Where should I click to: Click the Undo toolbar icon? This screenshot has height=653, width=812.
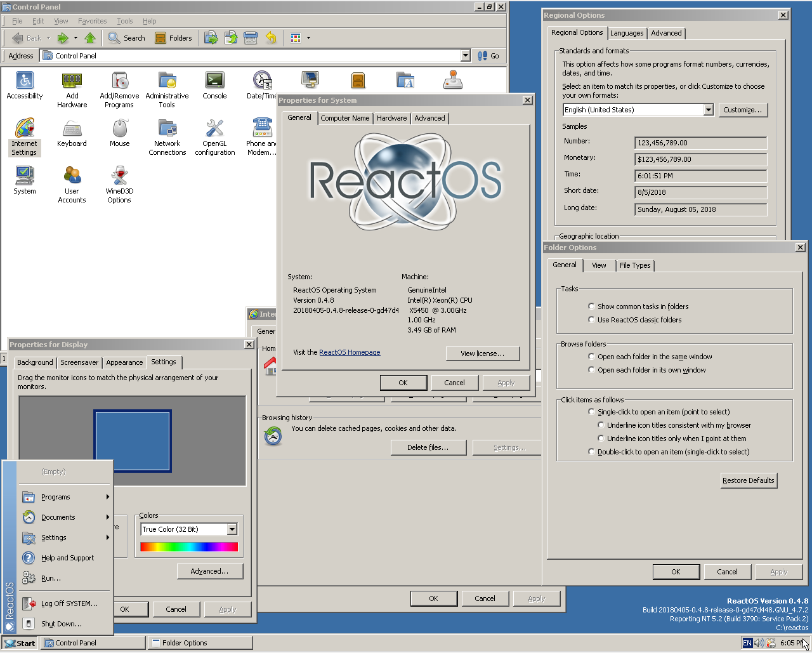pyautogui.click(x=271, y=38)
